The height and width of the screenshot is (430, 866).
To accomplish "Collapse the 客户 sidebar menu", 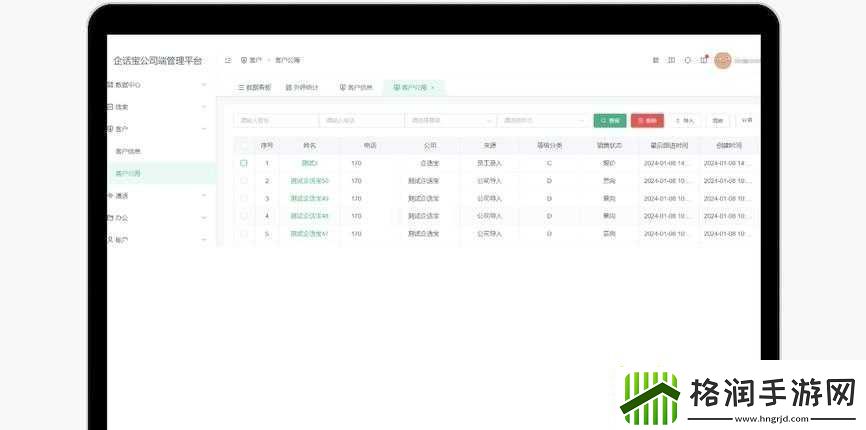I will [x=160, y=129].
